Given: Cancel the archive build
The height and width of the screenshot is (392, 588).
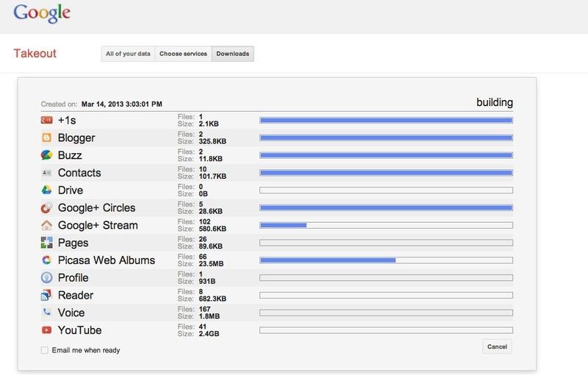Looking at the screenshot, I should point(497,346).
